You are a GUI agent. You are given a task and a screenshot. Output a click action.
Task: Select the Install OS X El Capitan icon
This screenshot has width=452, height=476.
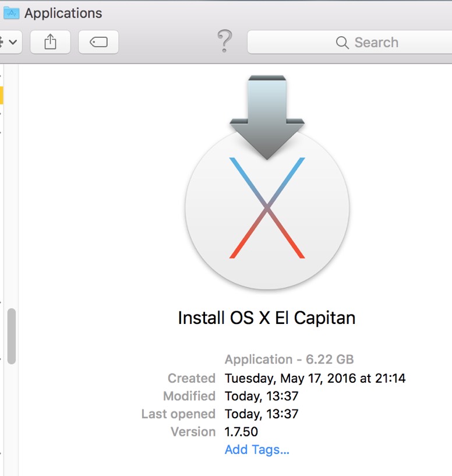point(267,182)
